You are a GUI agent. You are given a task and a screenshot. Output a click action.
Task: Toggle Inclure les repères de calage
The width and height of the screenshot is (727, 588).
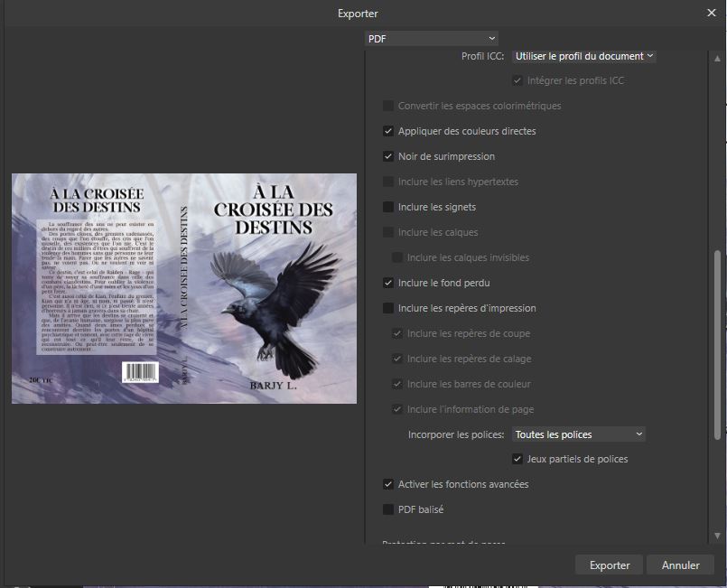pyautogui.click(x=397, y=359)
